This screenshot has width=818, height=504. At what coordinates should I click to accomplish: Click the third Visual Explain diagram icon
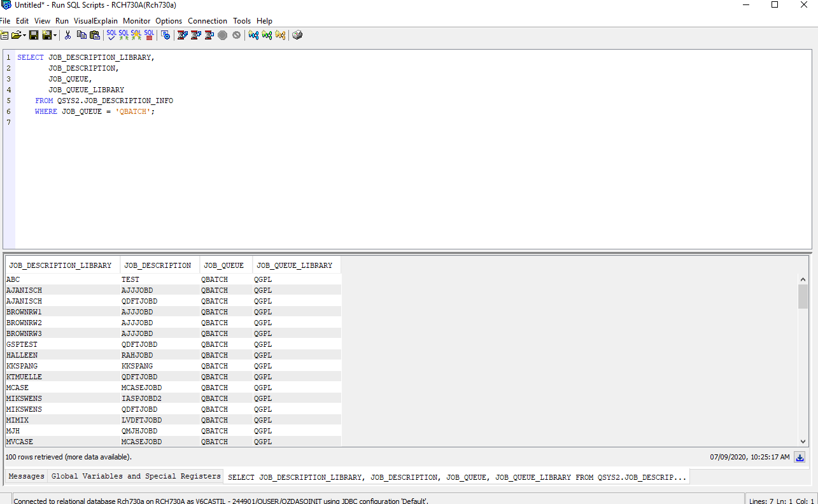click(x=280, y=35)
